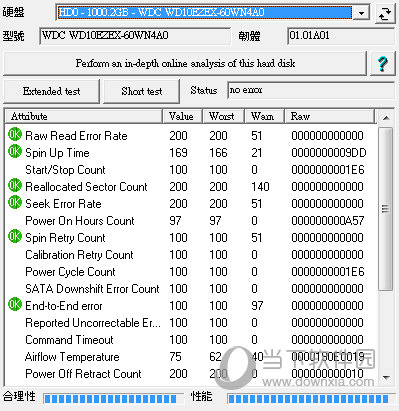Select the SATA Downshift Error Count row
This screenshot has width=399, height=411.
(x=192, y=289)
